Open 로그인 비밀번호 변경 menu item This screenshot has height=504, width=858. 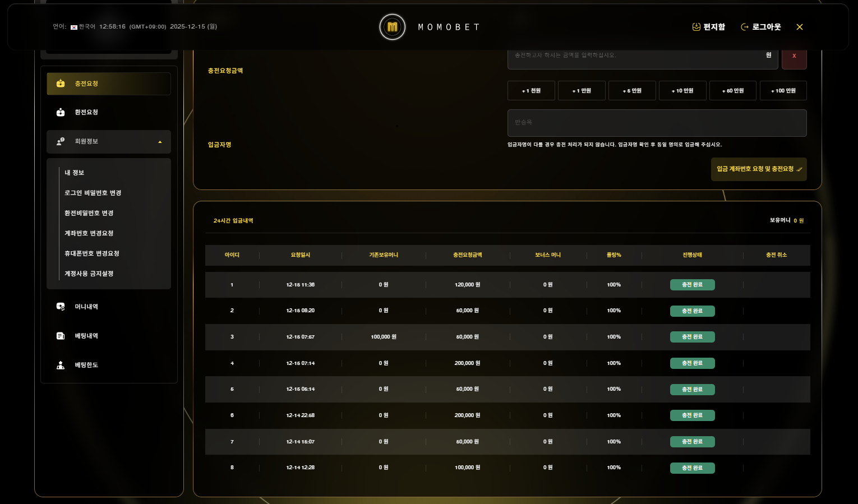pos(93,193)
